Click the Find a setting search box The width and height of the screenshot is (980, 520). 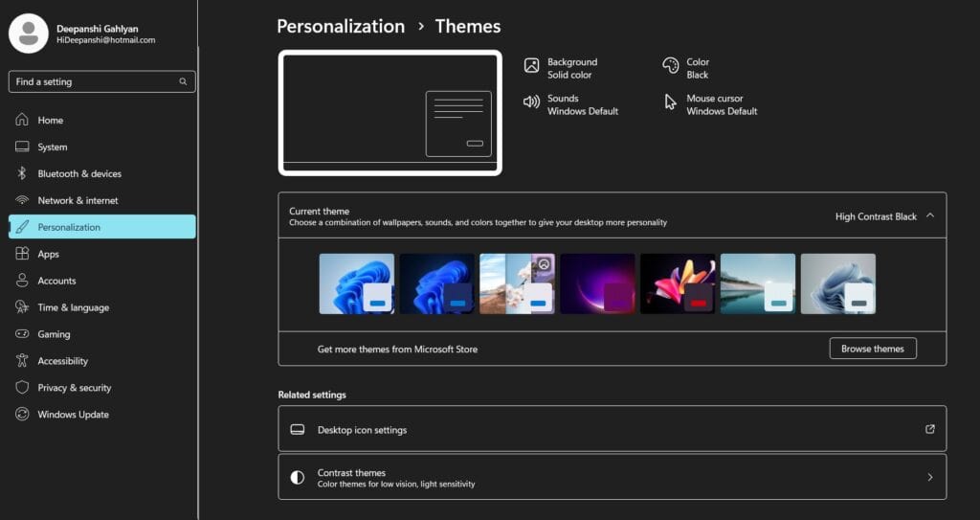(x=101, y=81)
